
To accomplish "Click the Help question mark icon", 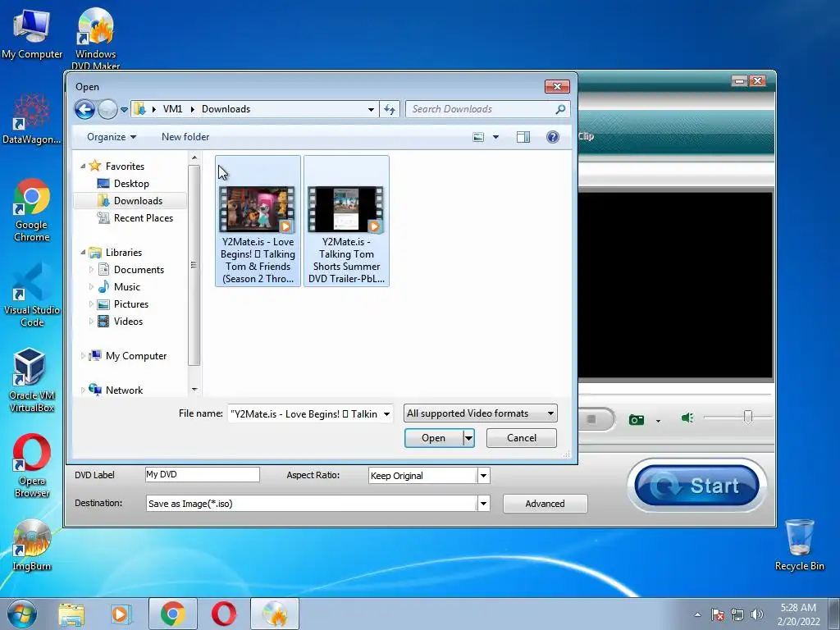I will 553,137.
